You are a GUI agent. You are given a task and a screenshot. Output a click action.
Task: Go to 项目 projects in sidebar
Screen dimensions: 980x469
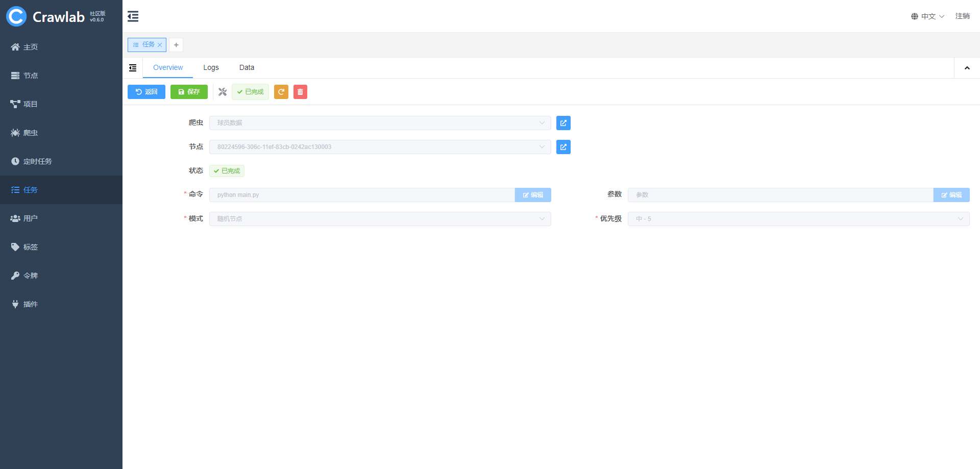pos(61,104)
